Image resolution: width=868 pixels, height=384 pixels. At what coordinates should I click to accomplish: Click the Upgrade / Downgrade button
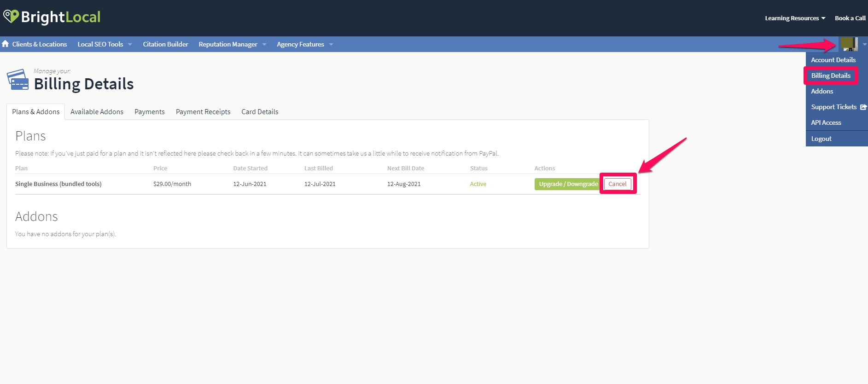(568, 184)
